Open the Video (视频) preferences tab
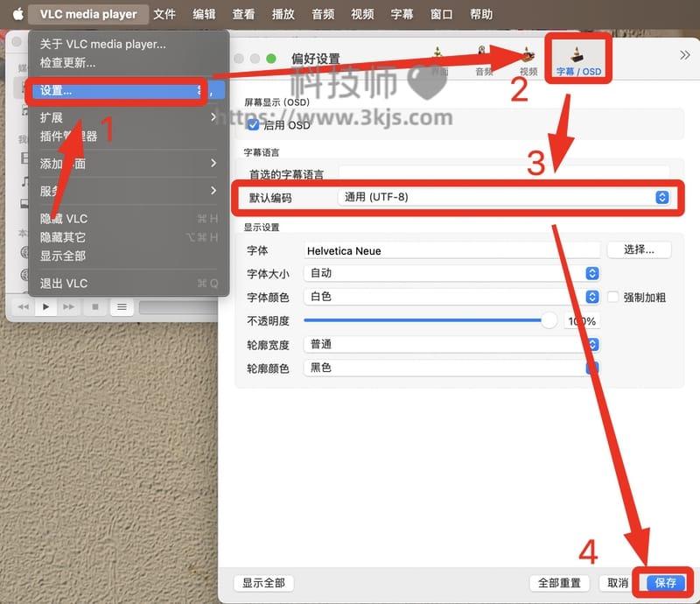The height and width of the screenshot is (604, 700). point(528,61)
